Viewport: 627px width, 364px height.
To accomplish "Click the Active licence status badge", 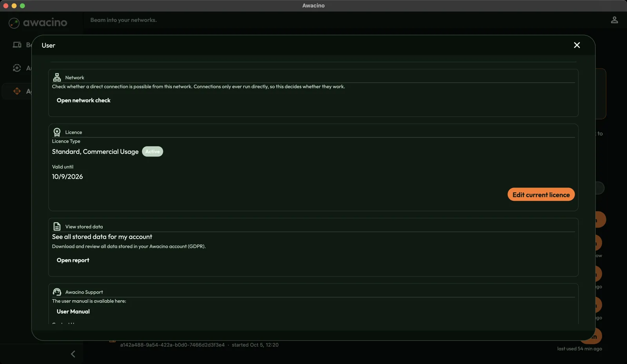I will point(152,151).
